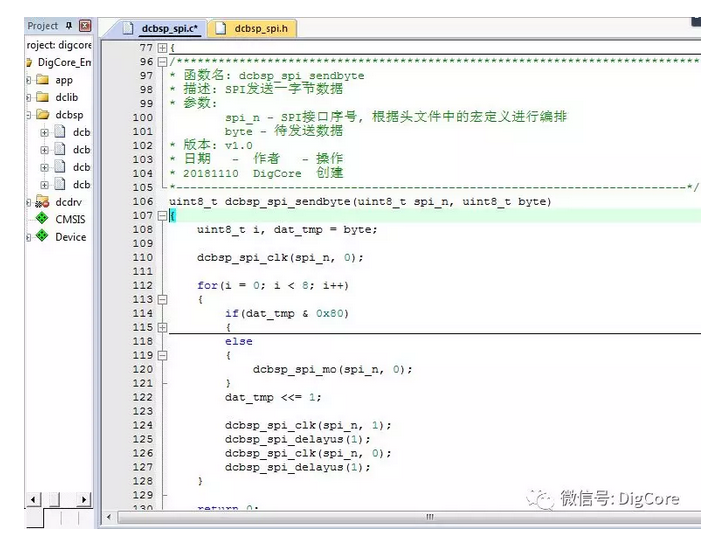Expand the Device component
Viewport: 721px width, 543px height.
(29, 237)
